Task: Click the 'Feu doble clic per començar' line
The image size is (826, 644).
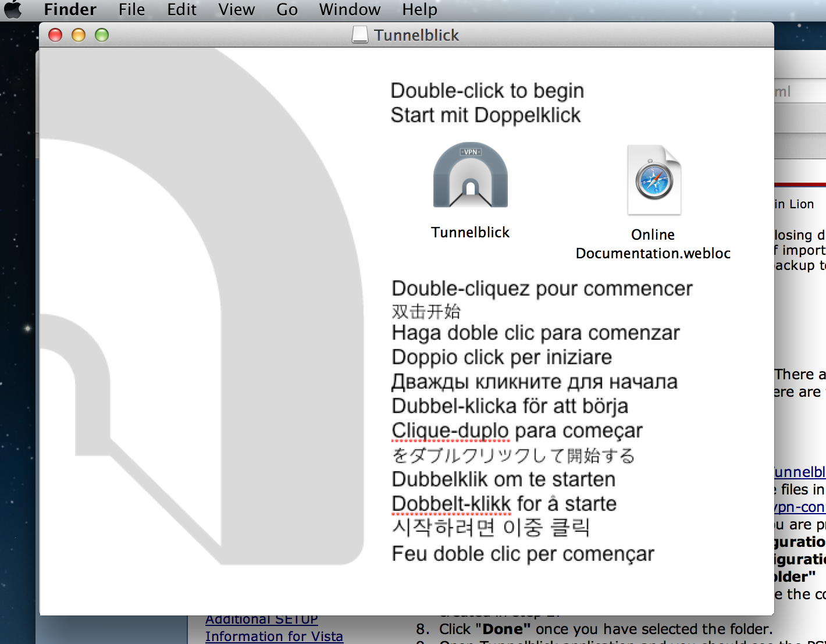Action: click(523, 554)
